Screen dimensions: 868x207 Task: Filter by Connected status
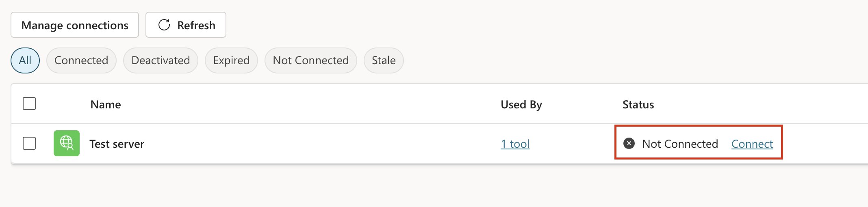[81, 60]
